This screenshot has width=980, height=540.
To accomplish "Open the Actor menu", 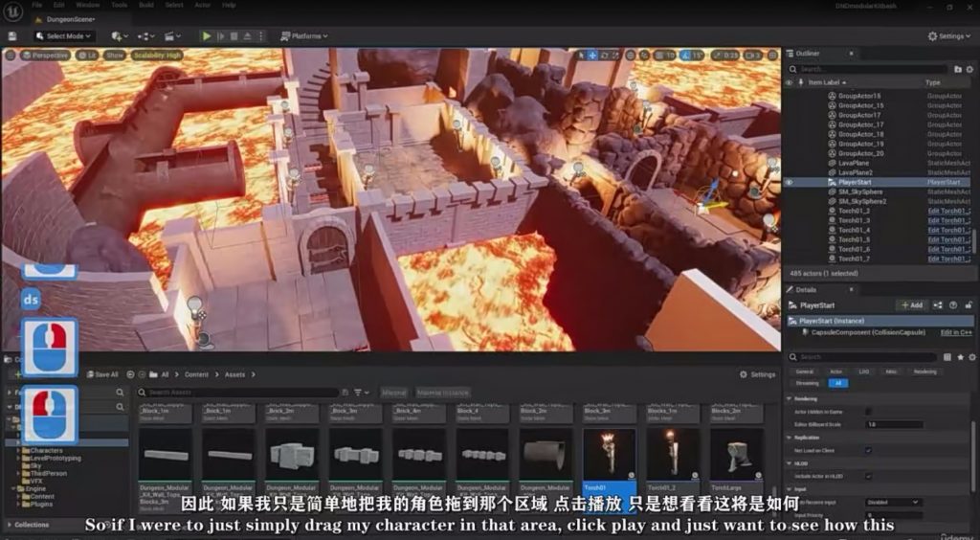I will click(202, 5).
